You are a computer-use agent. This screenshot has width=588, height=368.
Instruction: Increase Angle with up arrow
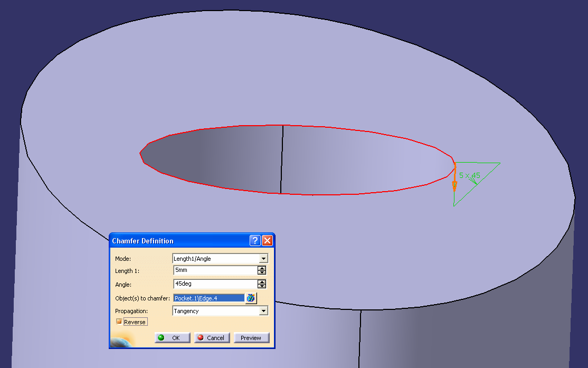(x=262, y=282)
